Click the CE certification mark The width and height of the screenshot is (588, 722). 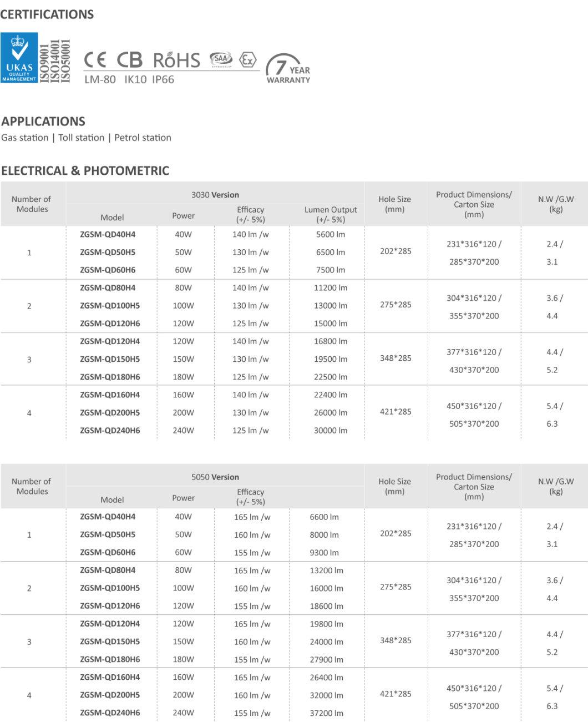pos(95,60)
